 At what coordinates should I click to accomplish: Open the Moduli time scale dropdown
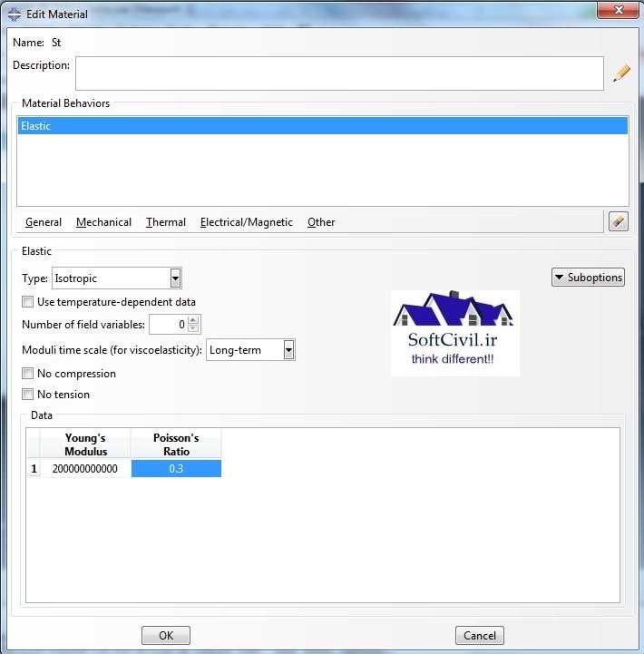tap(288, 350)
